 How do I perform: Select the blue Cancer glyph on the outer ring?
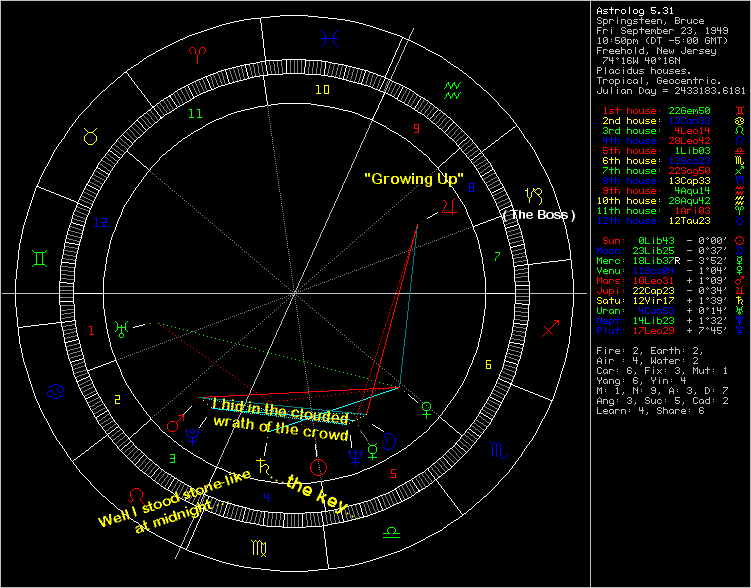click(56, 392)
